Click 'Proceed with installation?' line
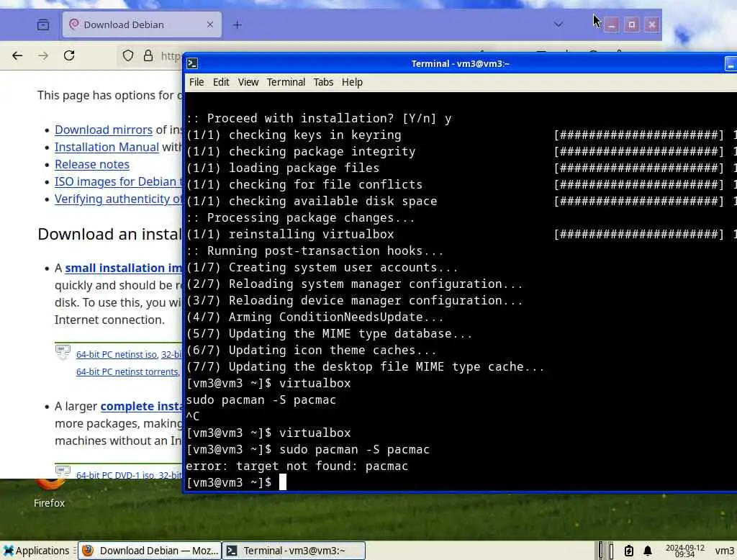The height and width of the screenshot is (560, 737). pyautogui.click(x=319, y=119)
